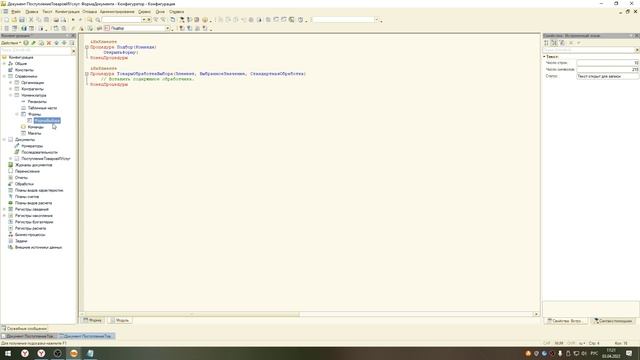Click the Configuration tree search input

coord(36,51)
